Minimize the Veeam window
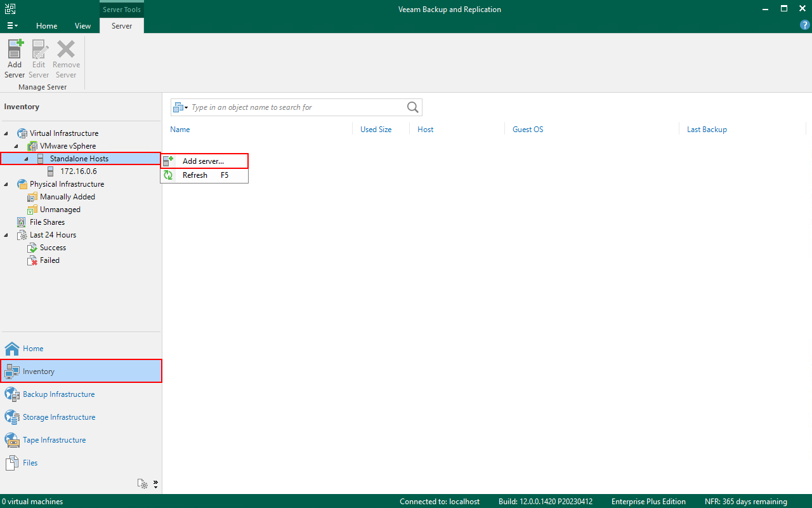The image size is (812, 508). (x=766, y=9)
